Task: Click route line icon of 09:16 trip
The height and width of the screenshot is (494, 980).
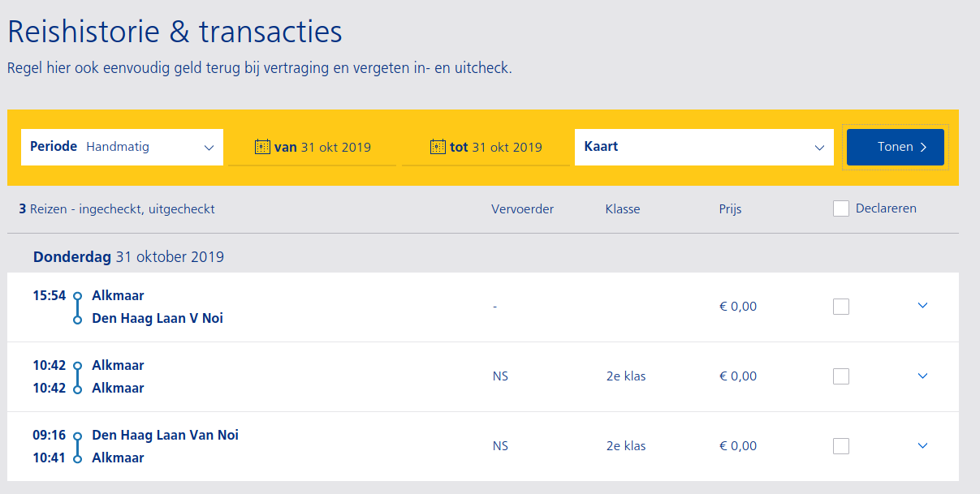Action: tap(77, 447)
